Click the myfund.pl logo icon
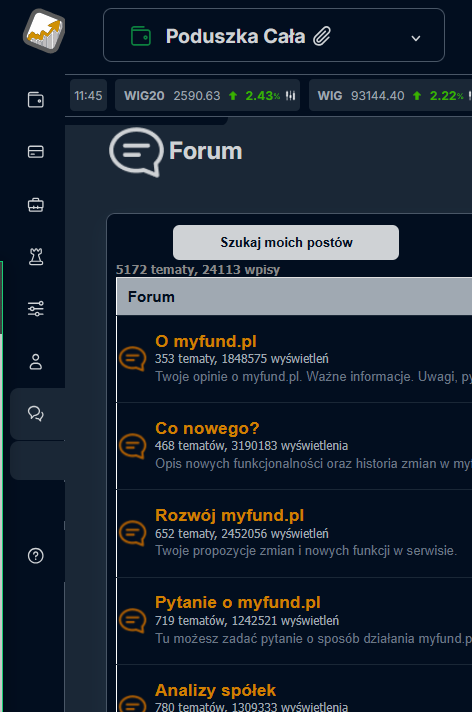 pos(44,31)
